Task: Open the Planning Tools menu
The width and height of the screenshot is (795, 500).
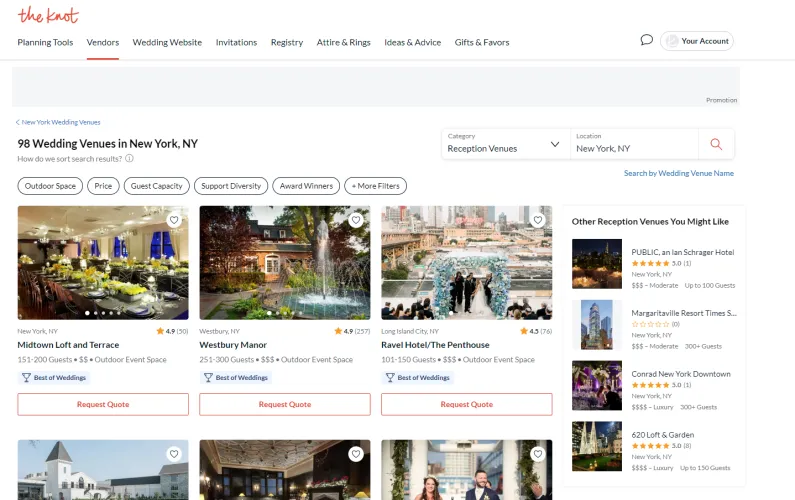Action: (45, 42)
